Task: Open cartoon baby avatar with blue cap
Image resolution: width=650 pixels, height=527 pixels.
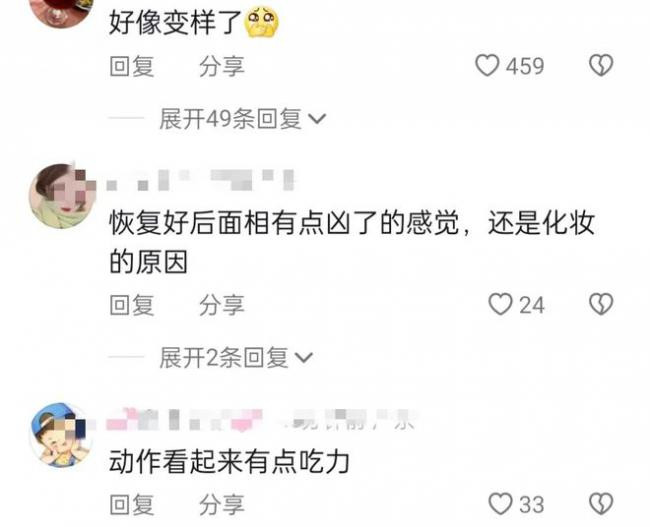Action: (61, 435)
